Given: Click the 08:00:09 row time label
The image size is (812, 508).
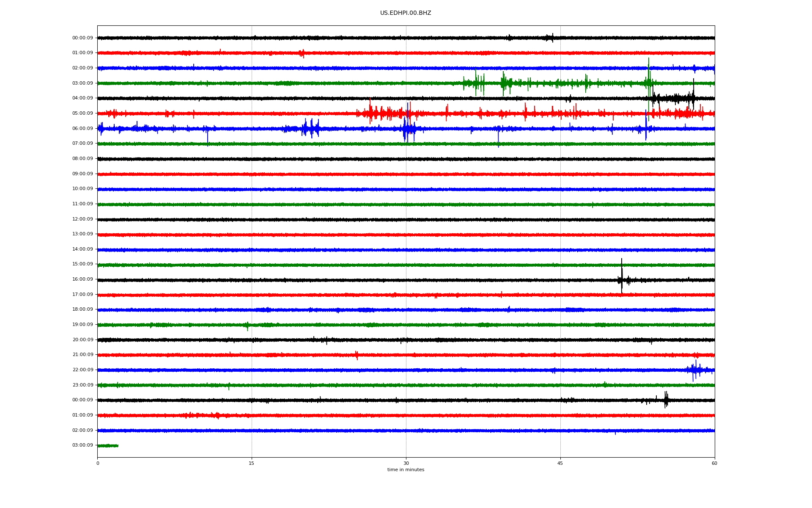Looking at the screenshot, I should [x=82, y=159].
